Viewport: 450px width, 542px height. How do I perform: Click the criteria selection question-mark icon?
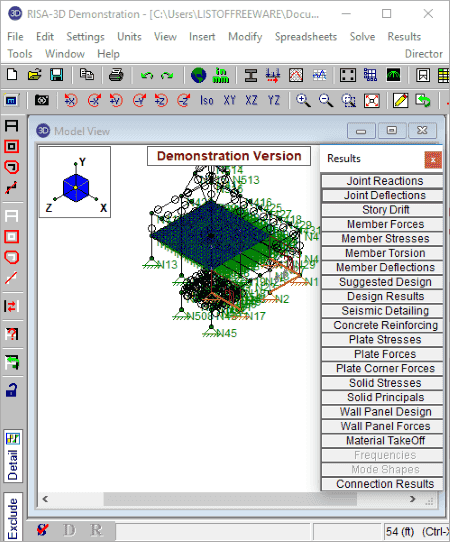(x=11, y=334)
